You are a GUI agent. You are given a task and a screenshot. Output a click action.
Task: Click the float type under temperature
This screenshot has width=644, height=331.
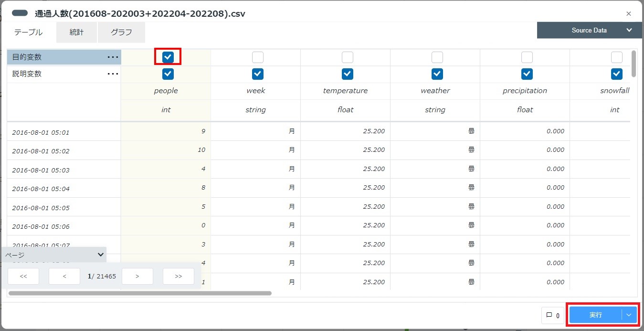click(x=345, y=110)
